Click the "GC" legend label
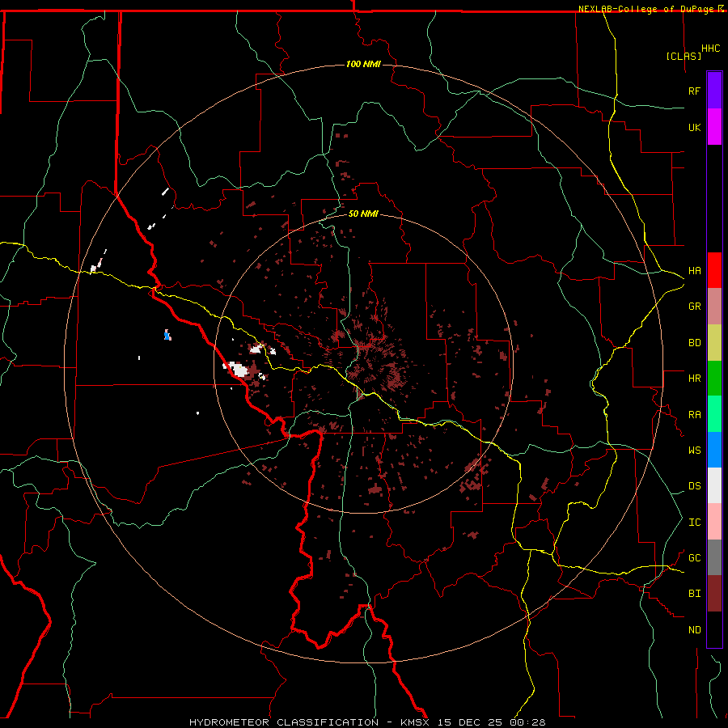 (695, 558)
